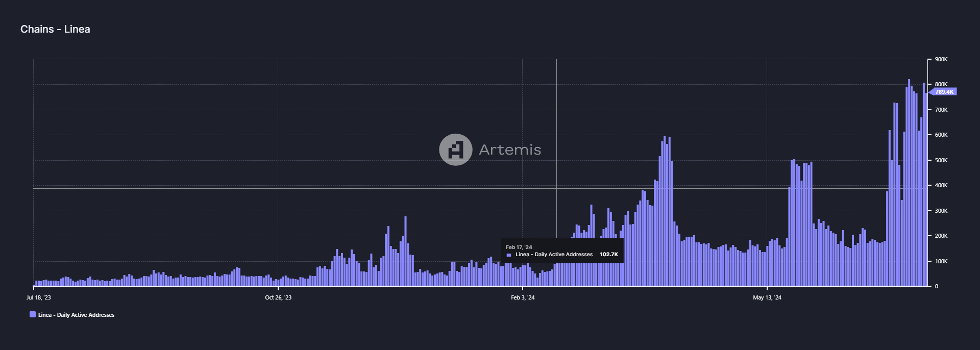Click the 300K y-axis label
Image resolution: width=980 pixels, height=350 pixels.
pos(941,211)
